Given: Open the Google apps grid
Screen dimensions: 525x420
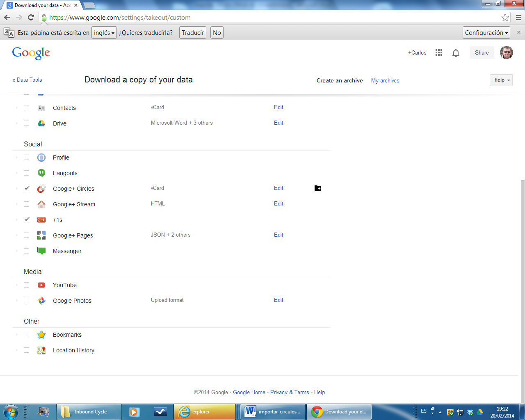Looking at the screenshot, I should coord(439,52).
